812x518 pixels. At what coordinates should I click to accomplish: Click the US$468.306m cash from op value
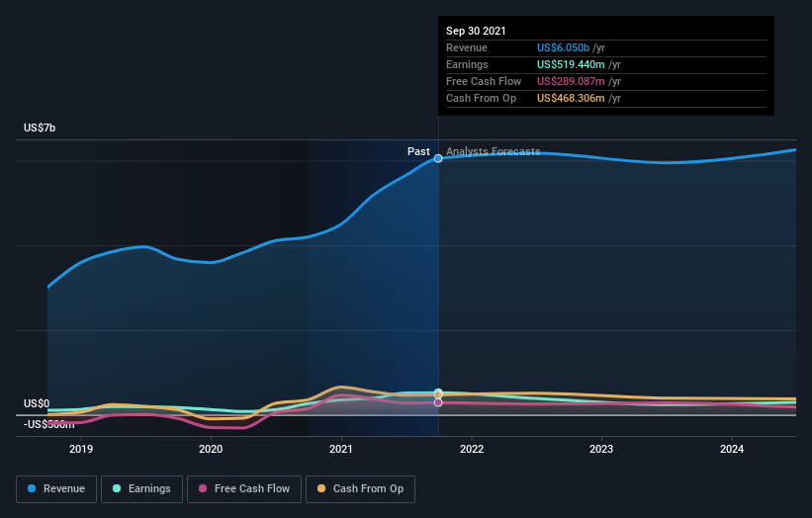pos(571,98)
